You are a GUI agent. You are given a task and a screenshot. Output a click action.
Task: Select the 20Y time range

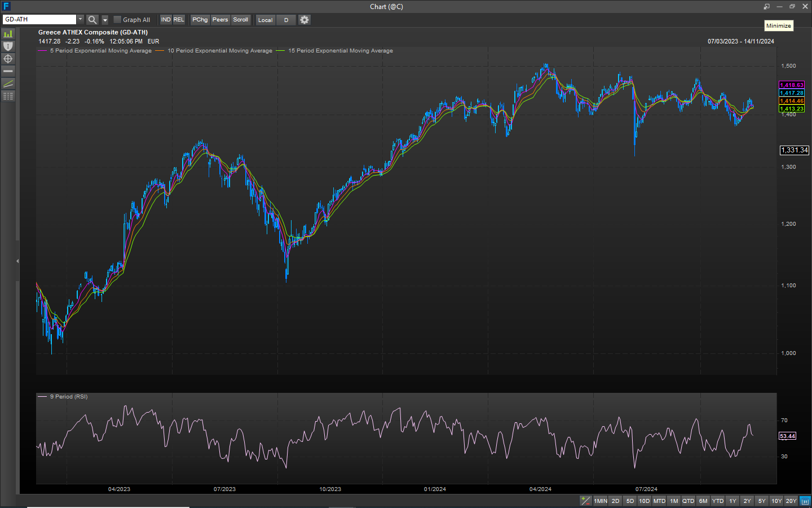tap(791, 501)
